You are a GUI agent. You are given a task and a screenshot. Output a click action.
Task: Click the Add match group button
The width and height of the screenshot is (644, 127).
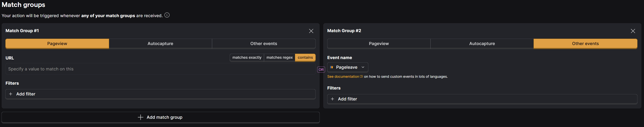[160, 117]
